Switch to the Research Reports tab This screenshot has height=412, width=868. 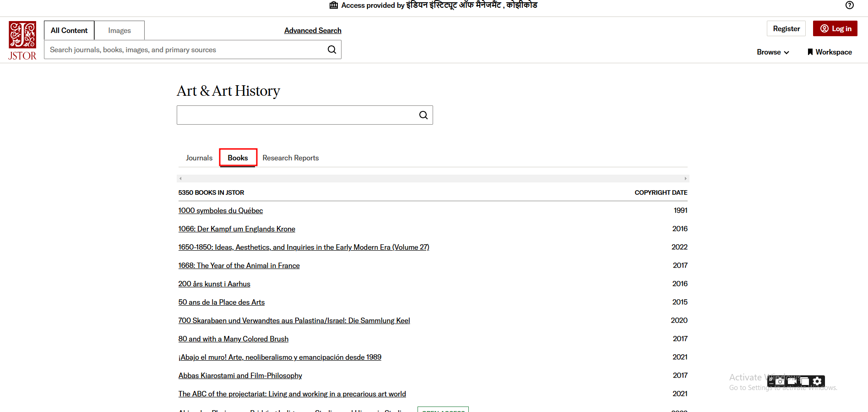click(290, 158)
